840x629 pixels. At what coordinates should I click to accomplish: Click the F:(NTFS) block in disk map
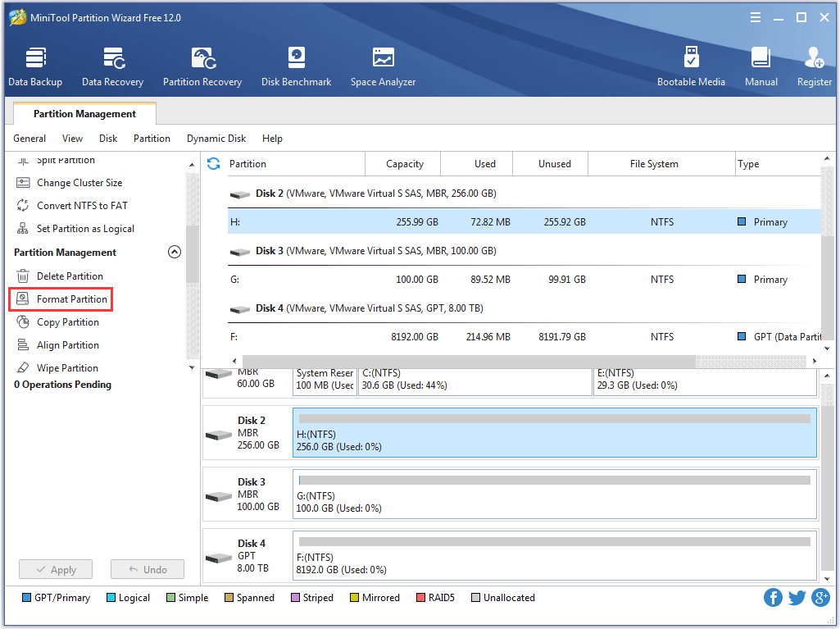pyautogui.click(x=555, y=556)
